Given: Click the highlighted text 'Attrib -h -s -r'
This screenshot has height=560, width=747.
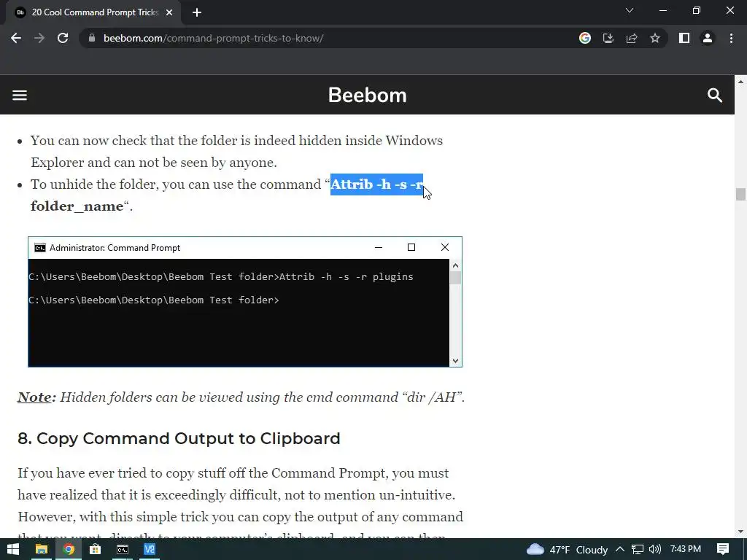Looking at the screenshot, I should click(x=376, y=184).
